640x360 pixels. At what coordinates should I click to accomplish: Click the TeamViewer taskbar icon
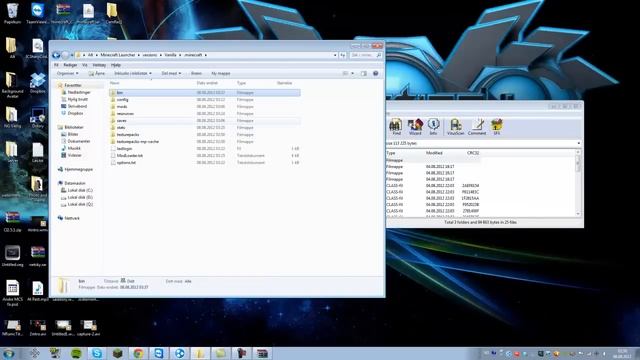click(x=159, y=353)
